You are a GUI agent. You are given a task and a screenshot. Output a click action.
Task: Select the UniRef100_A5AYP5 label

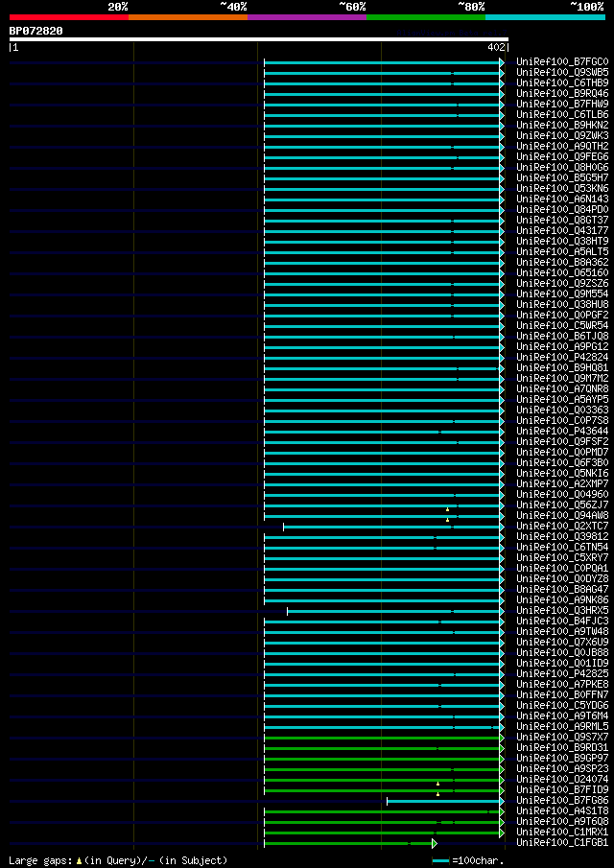point(562,399)
